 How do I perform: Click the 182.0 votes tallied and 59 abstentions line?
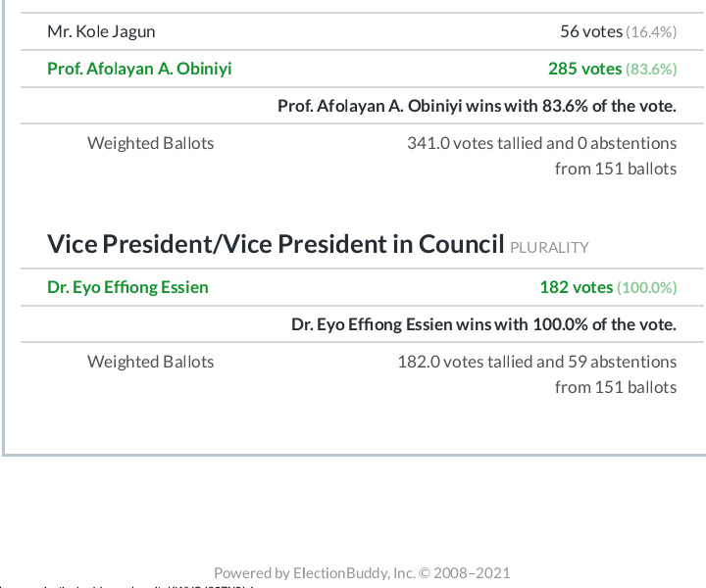point(536,362)
